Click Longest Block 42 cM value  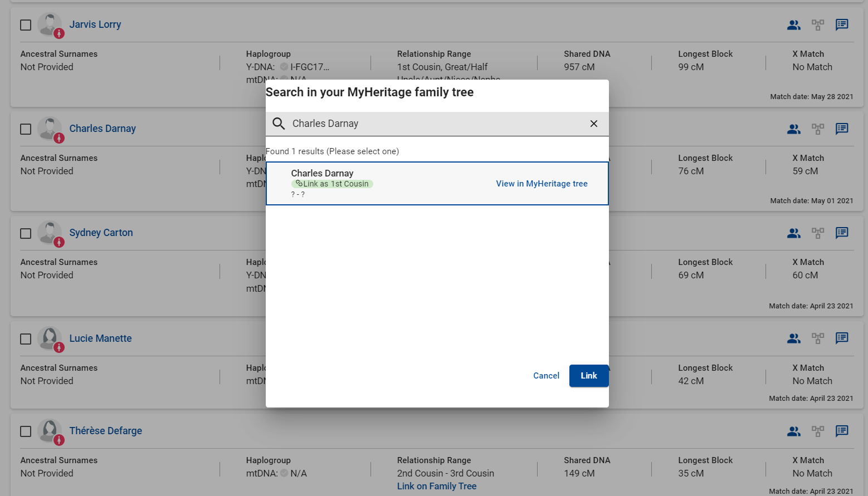(x=691, y=381)
